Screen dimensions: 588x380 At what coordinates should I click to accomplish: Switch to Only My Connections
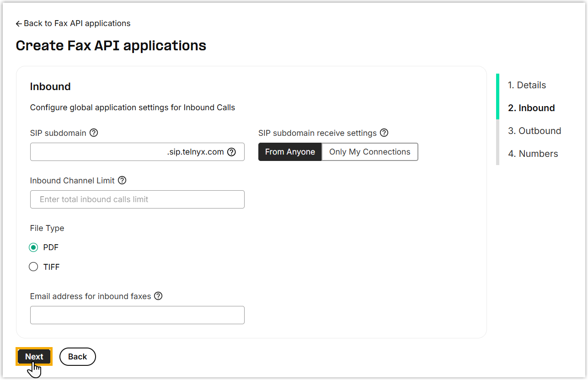point(369,152)
